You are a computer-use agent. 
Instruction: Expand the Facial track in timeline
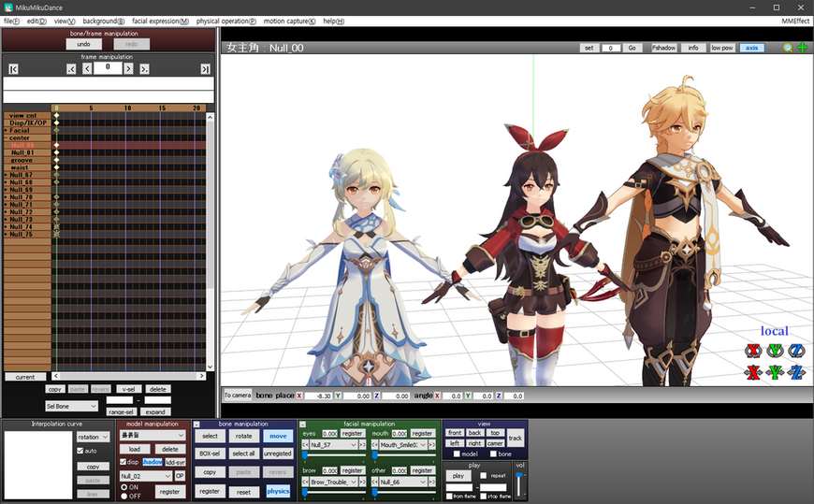click(7, 131)
